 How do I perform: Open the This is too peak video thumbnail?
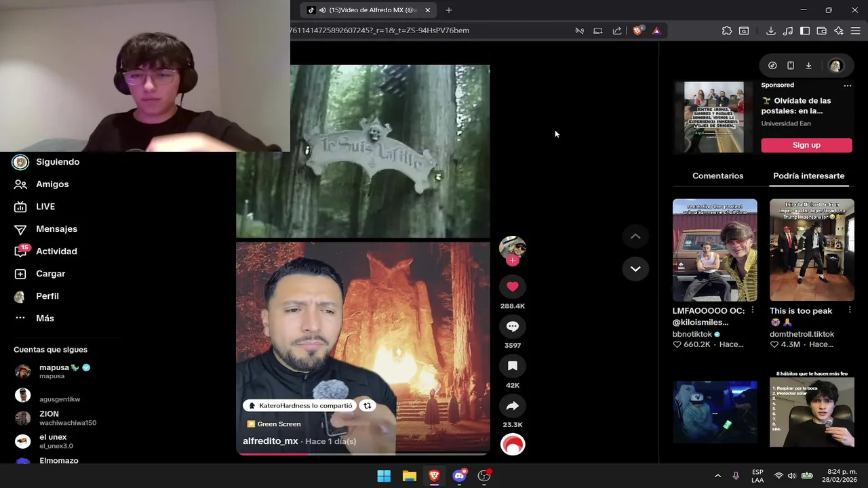coord(812,250)
